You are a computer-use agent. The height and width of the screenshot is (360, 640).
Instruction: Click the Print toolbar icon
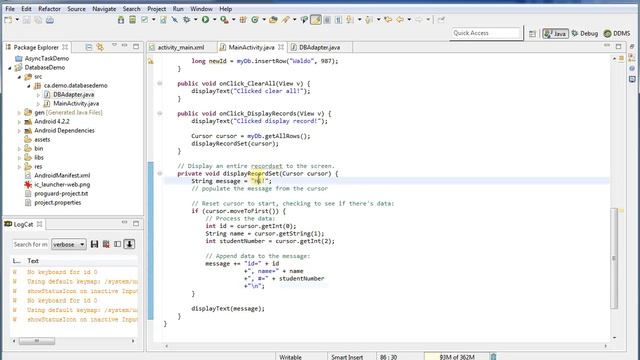50,20
